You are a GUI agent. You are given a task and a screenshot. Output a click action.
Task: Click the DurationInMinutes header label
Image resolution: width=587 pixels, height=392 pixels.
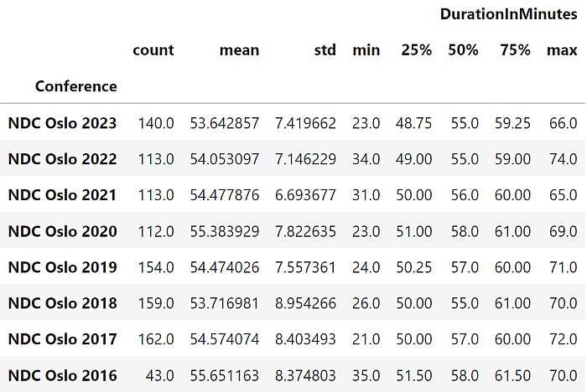508,14
